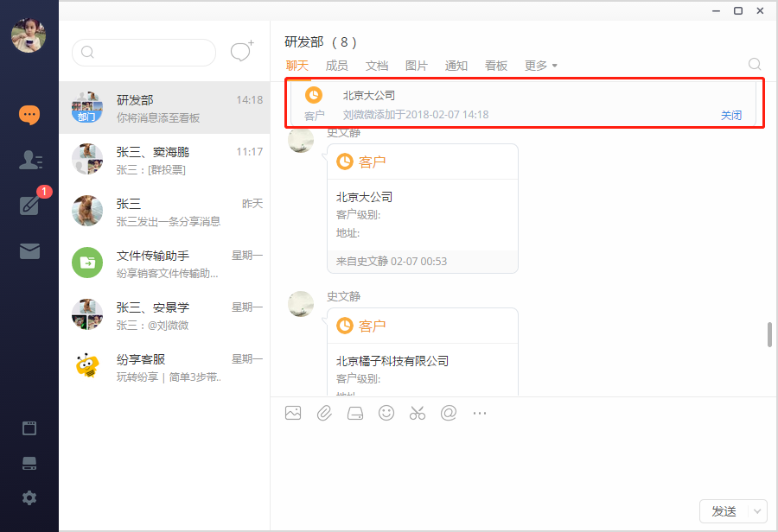Open the 张三、窦海鹏 group chat
778x532 pixels.
(x=165, y=160)
